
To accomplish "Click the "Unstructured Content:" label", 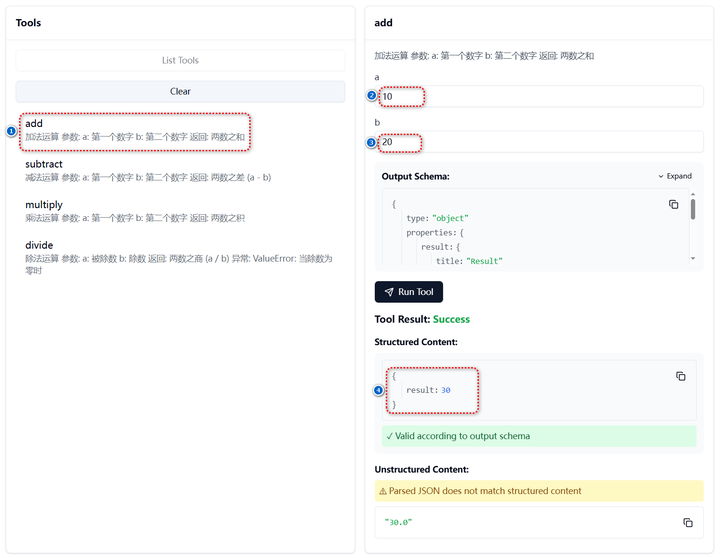I will pyautogui.click(x=422, y=469).
